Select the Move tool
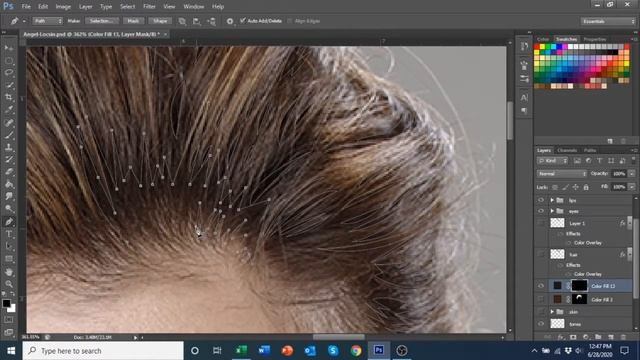This screenshot has height=360, width=640. click(x=9, y=48)
